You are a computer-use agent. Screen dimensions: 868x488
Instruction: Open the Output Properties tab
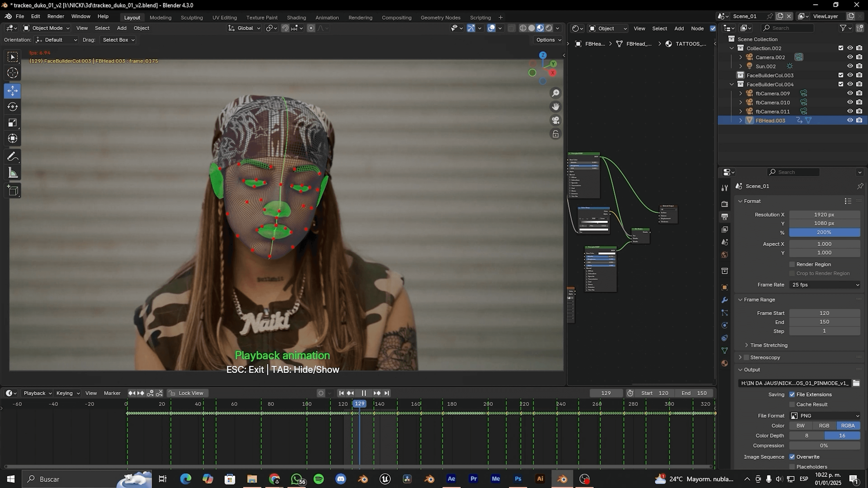(x=724, y=217)
